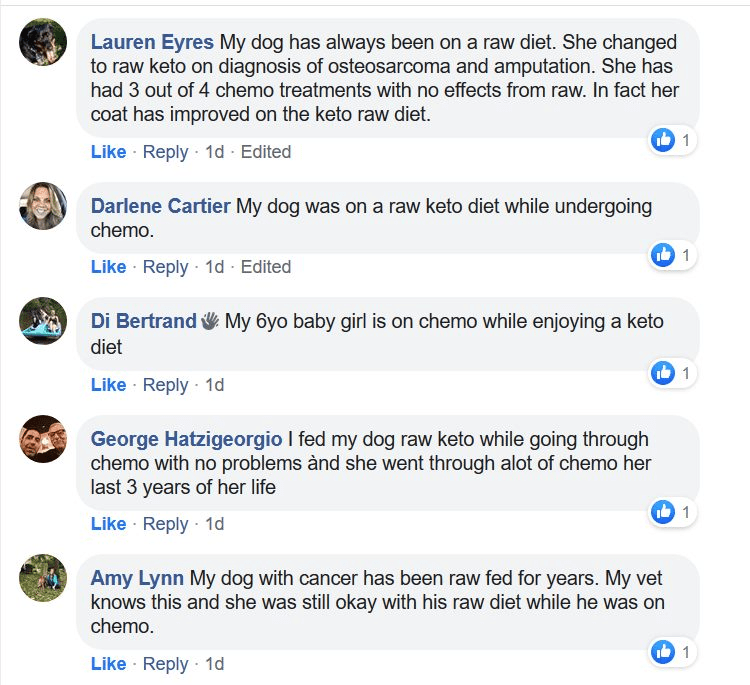Click the like reaction icon on Lauren Eyres' comment

tap(663, 141)
